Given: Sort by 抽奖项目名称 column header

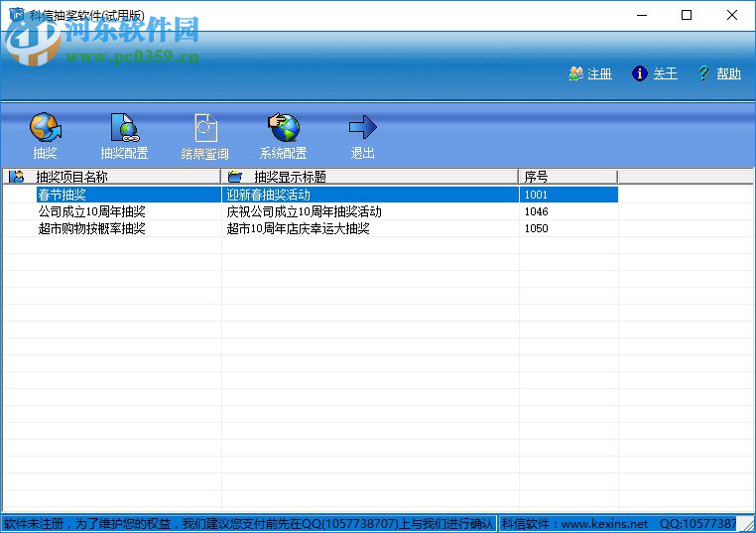Looking at the screenshot, I should pyautogui.click(x=112, y=177).
